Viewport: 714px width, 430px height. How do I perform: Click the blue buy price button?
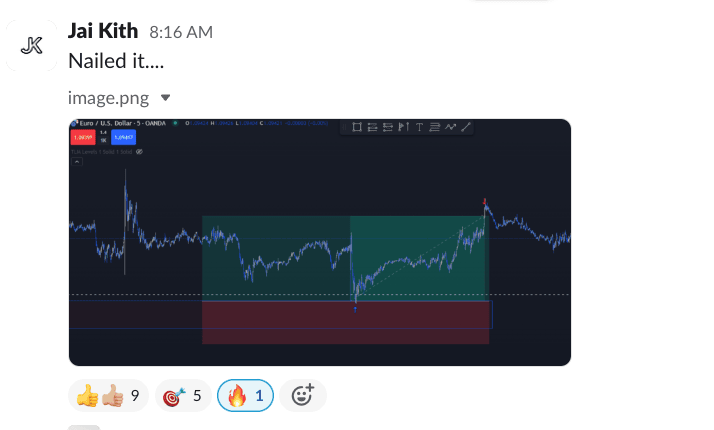[123, 137]
